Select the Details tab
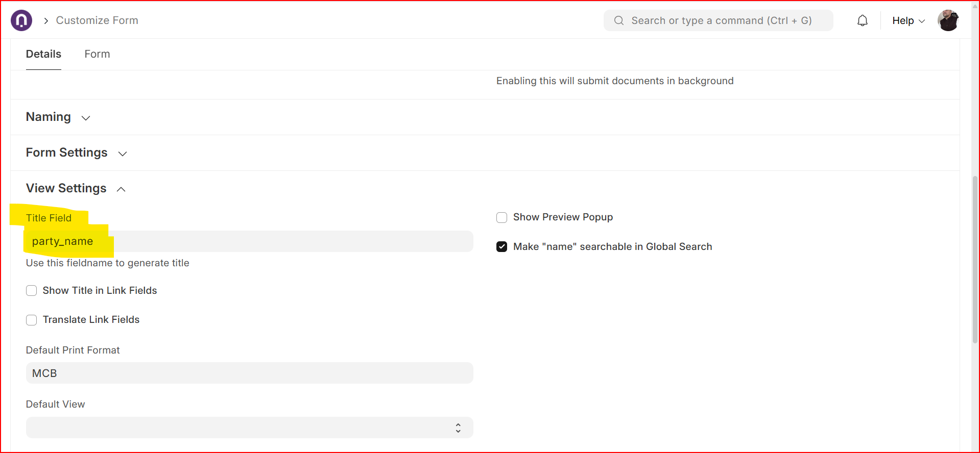The image size is (980, 453). [x=43, y=54]
